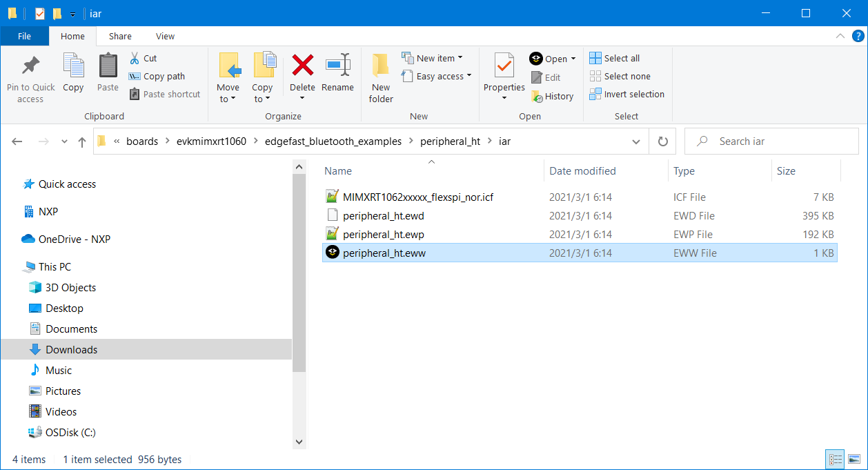Click the Delete red X icon
The height and width of the screenshot is (470, 868).
click(x=302, y=66)
